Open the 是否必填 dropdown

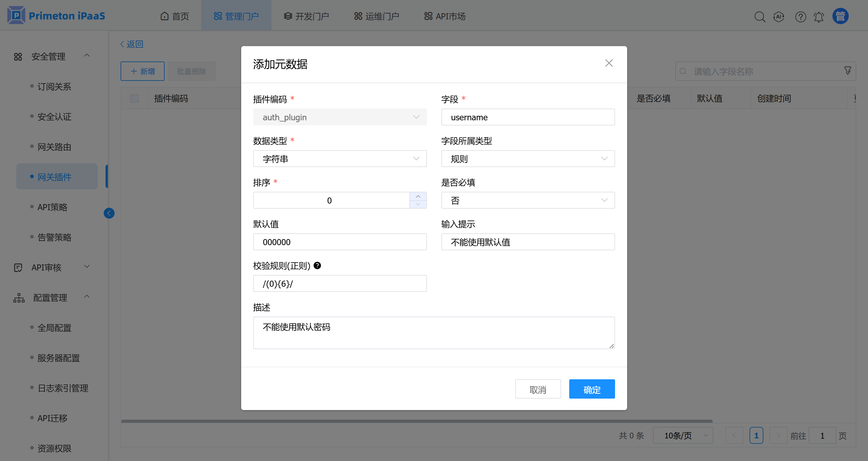[x=528, y=201]
